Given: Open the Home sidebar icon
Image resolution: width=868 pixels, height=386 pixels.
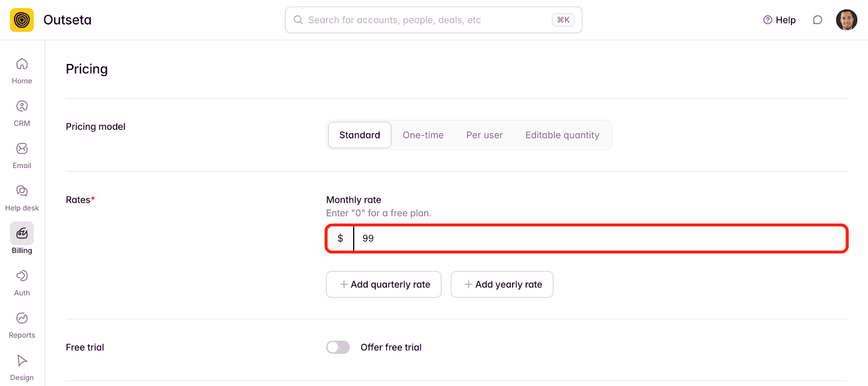Looking at the screenshot, I should (22, 64).
